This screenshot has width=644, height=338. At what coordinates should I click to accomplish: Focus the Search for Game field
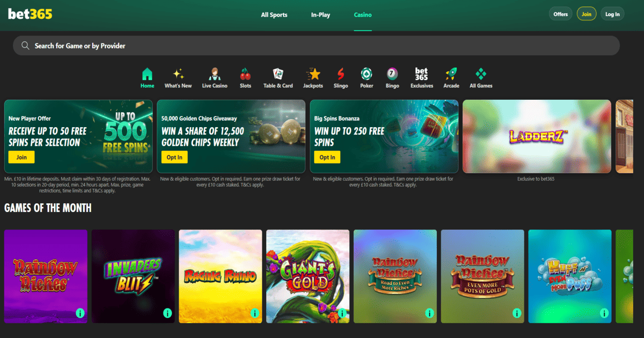tap(316, 46)
